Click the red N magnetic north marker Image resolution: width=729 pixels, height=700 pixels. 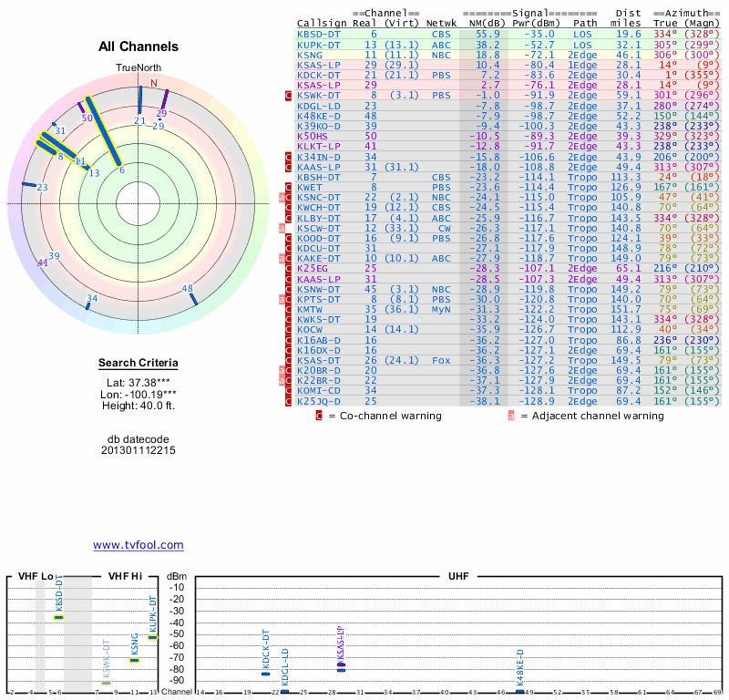click(154, 84)
